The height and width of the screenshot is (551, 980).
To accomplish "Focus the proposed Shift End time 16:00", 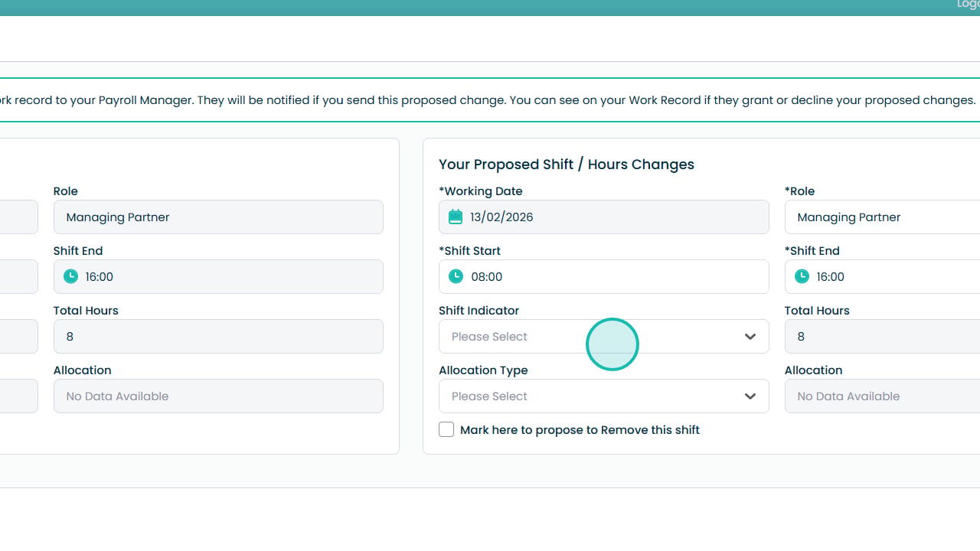I will tap(882, 277).
